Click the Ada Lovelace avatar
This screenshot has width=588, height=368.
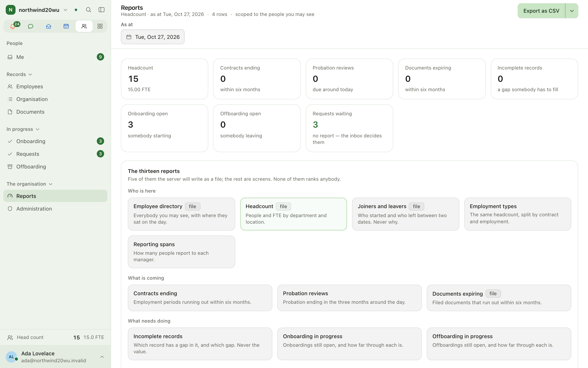click(x=11, y=357)
